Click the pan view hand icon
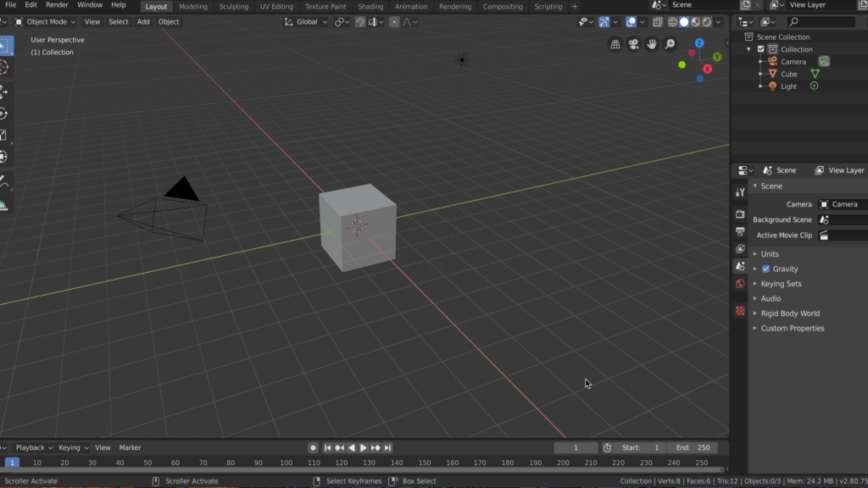 652,44
